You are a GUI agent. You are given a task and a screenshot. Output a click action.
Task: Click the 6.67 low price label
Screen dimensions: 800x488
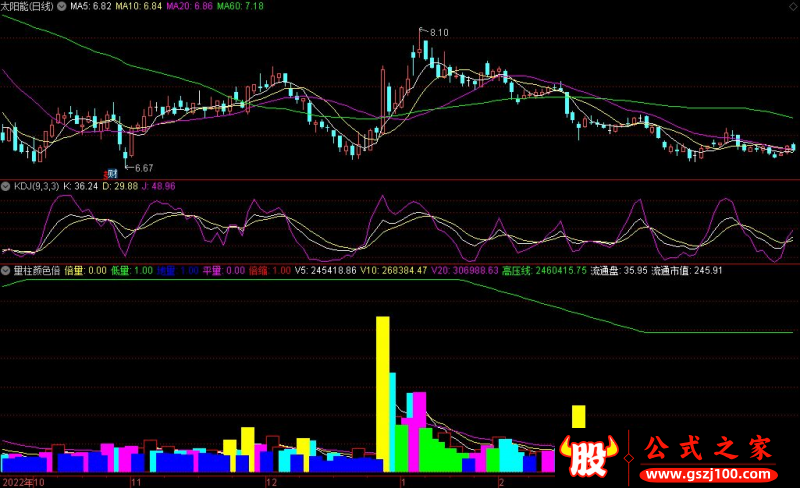pyautogui.click(x=143, y=167)
